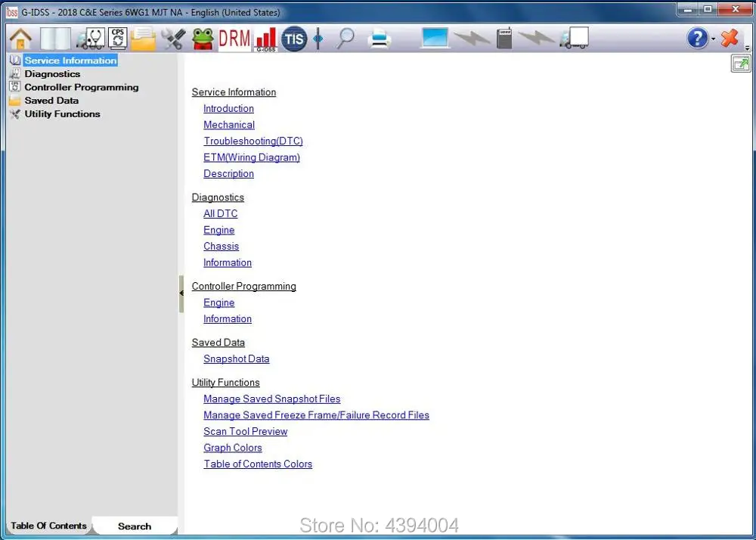
Task: Open the Table of Contents Colors link
Action: (x=258, y=464)
